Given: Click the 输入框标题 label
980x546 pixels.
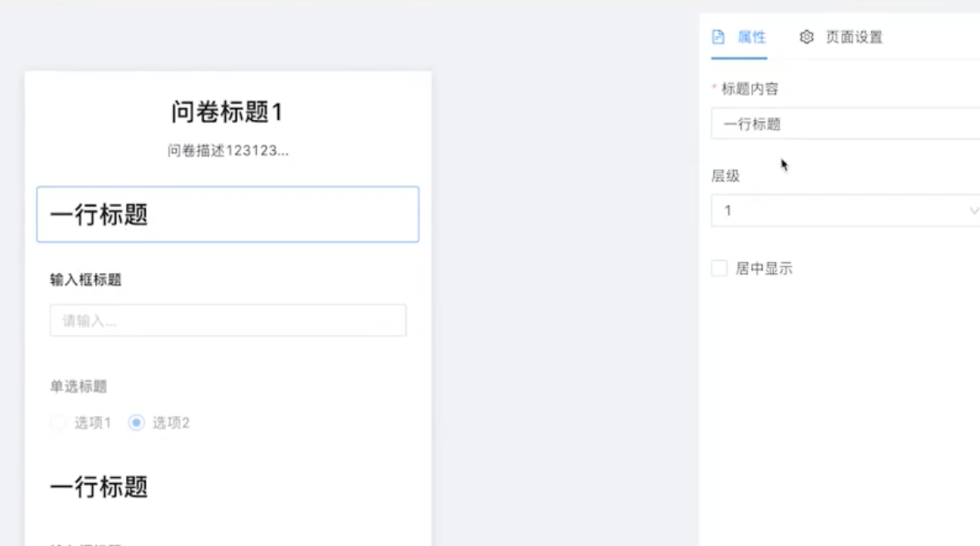Looking at the screenshot, I should tap(86, 279).
